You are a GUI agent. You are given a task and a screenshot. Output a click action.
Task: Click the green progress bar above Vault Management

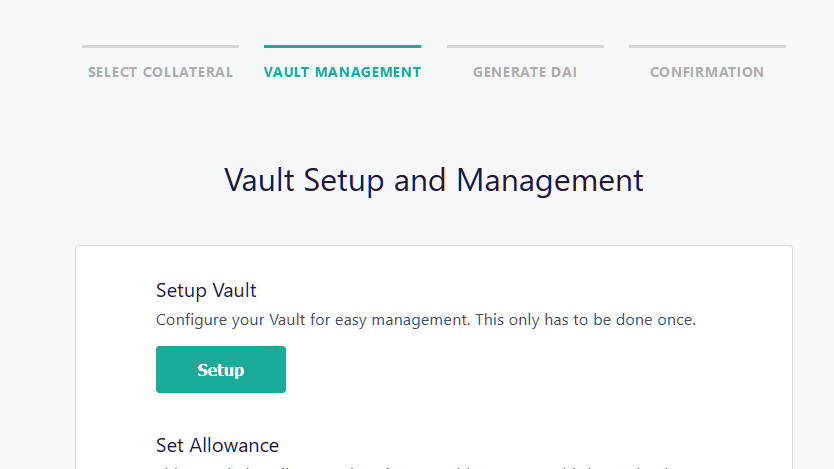(x=343, y=46)
